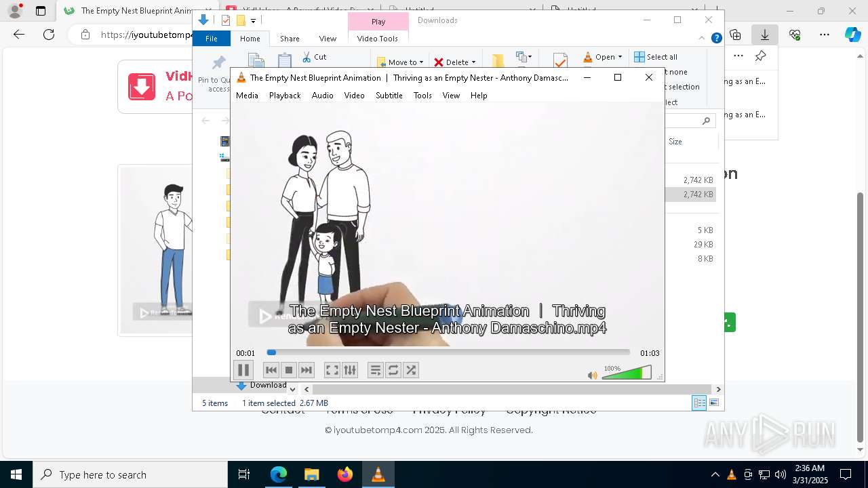Adjust the VLC volume slider
868x488 pixels.
click(627, 373)
